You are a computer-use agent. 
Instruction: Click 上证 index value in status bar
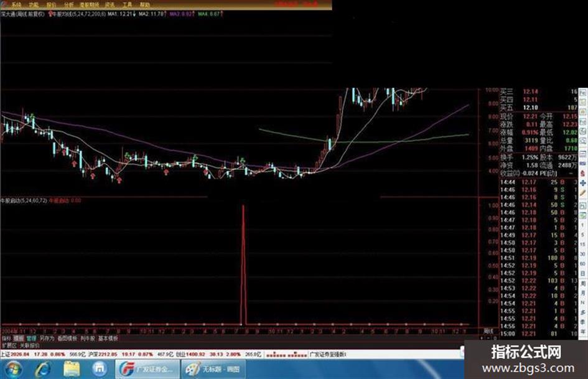coord(20,354)
